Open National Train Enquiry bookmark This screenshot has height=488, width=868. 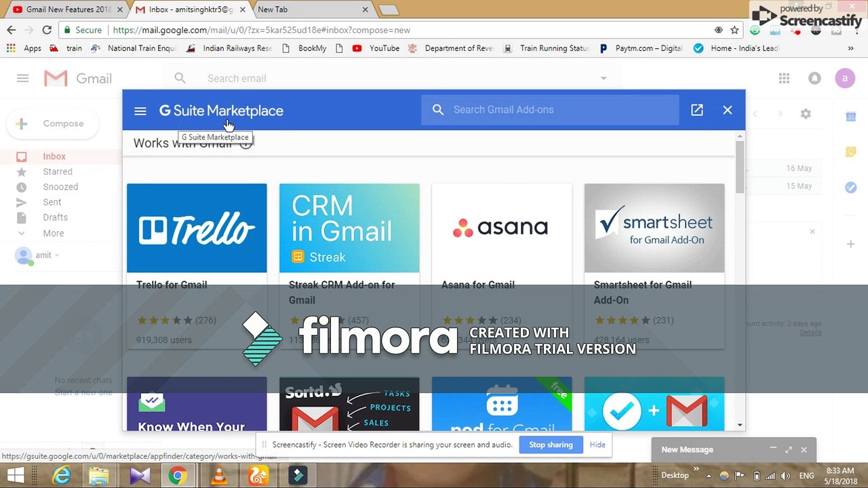click(134, 48)
